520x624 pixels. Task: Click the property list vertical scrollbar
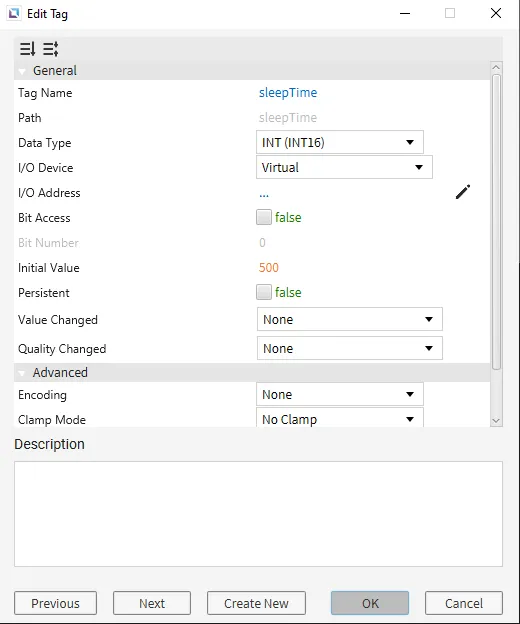coord(496,222)
